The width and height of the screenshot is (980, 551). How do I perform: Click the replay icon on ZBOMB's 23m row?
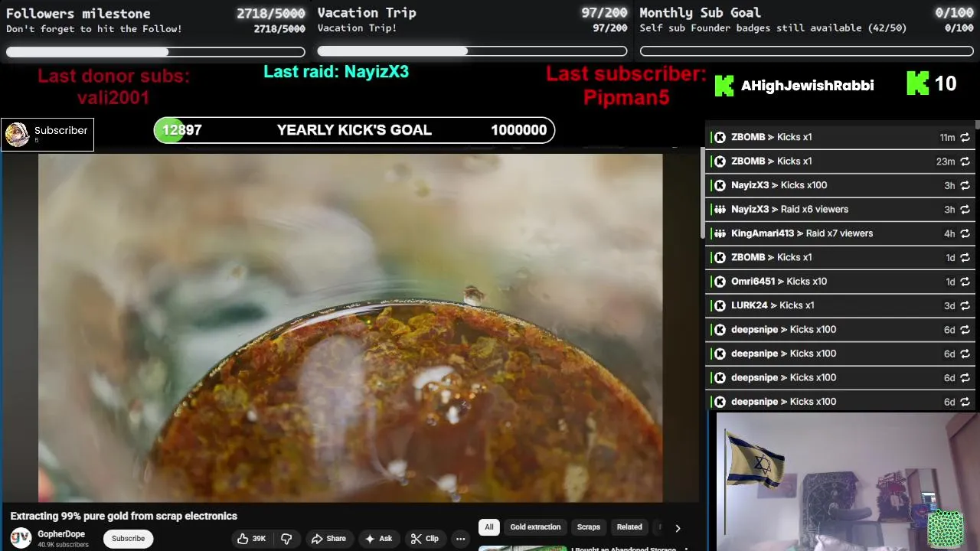coord(965,161)
